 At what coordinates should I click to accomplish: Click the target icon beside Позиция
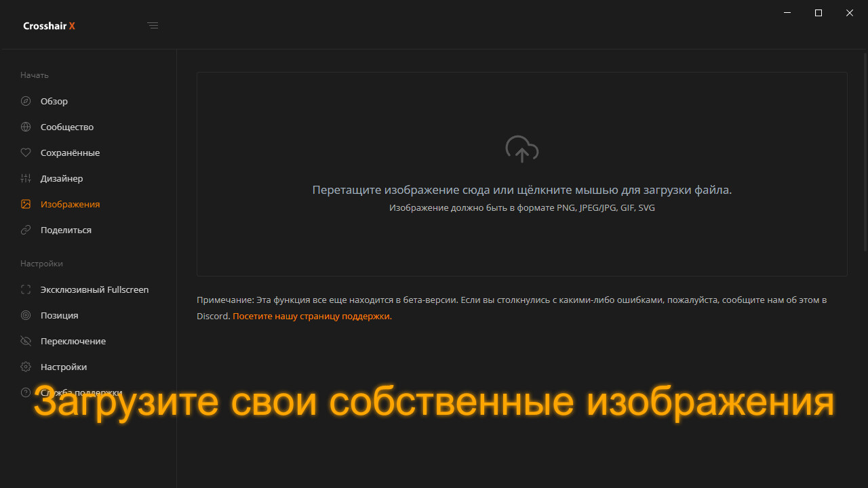pyautogui.click(x=26, y=315)
